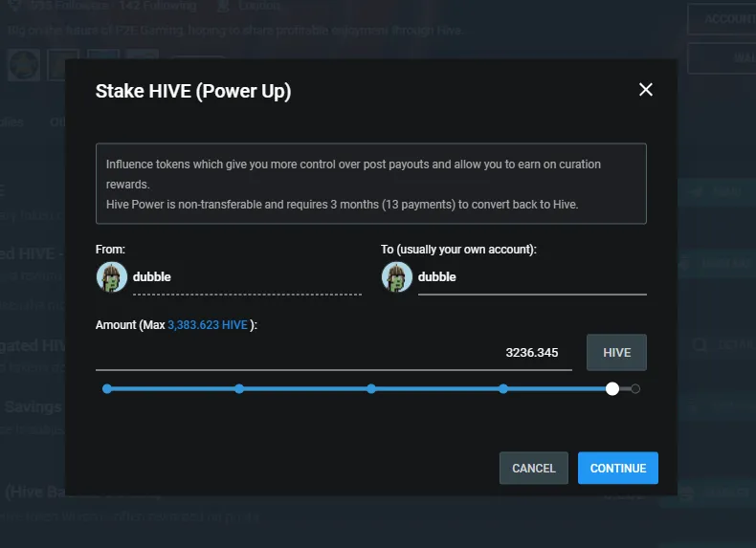Click the 'Stake HIVE (Power Up)' dialog title
The width and height of the screenshot is (756, 548).
[193, 91]
